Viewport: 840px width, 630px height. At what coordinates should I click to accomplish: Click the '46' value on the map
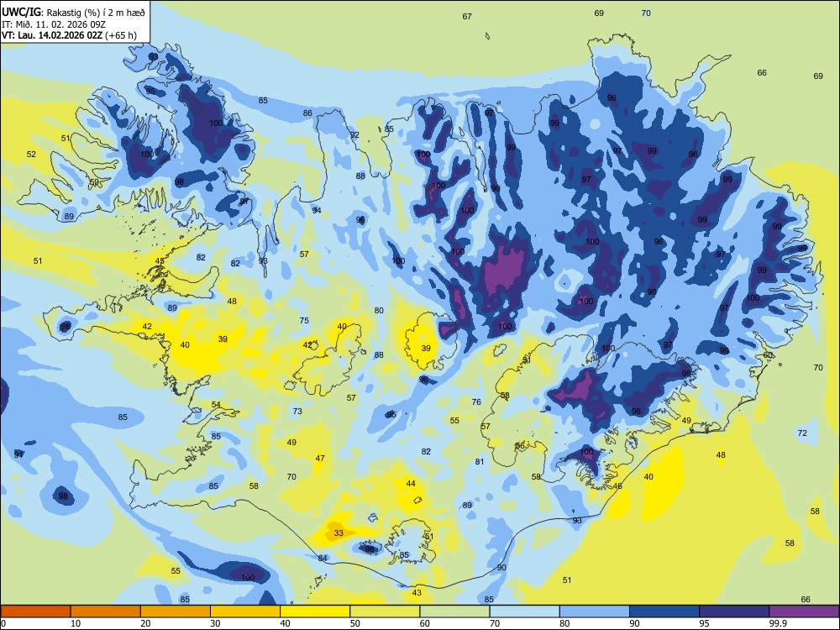point(617,486)
